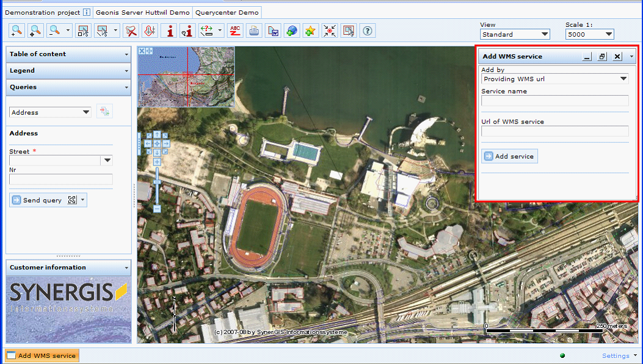Select the Zoom In tool

point(16,30)
